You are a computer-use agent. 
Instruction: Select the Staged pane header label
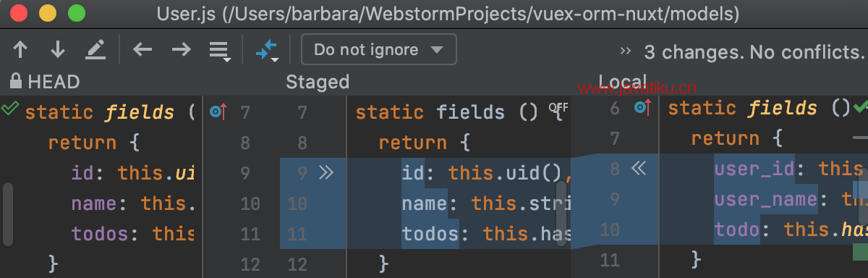pos(318,82)
